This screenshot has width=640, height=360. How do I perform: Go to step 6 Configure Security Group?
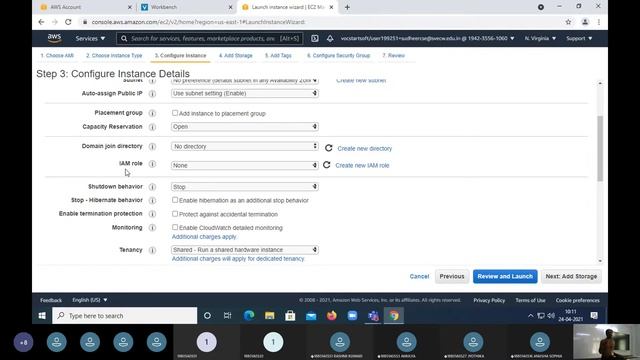pos(338,56)
